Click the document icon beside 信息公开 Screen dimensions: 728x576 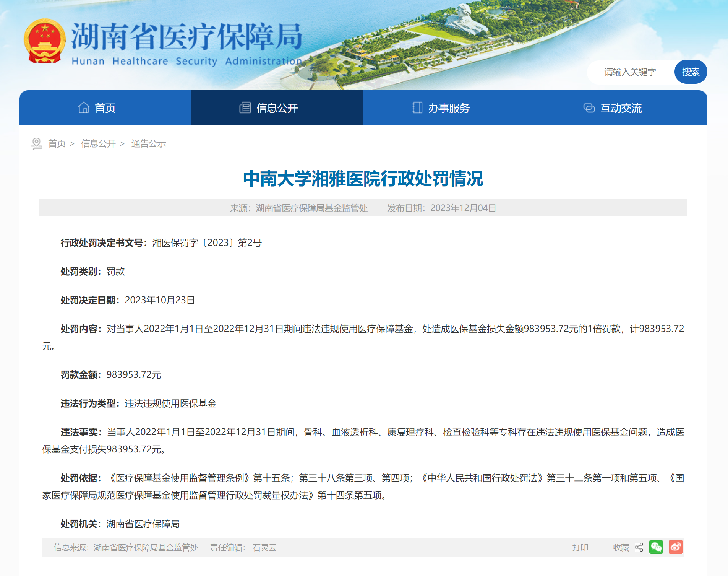245,108
